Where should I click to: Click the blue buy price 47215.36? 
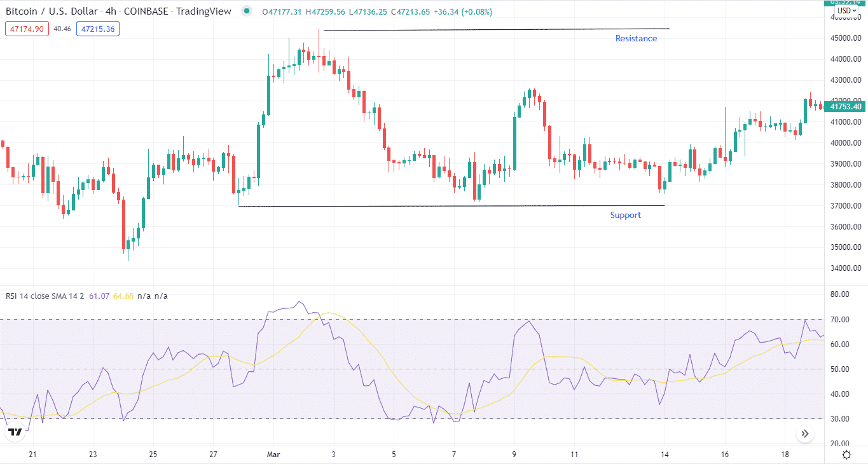click(x=98, y=29)
